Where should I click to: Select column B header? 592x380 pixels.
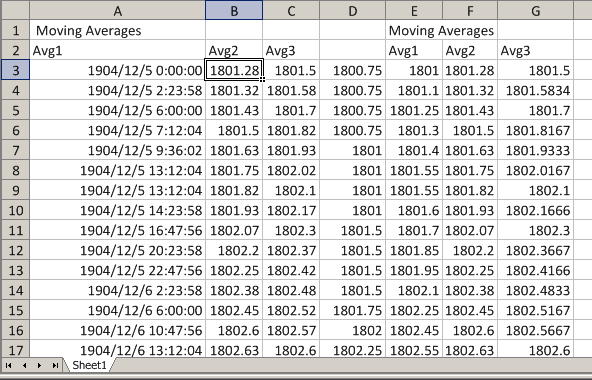pyautogui.click(x=234, y=10)
